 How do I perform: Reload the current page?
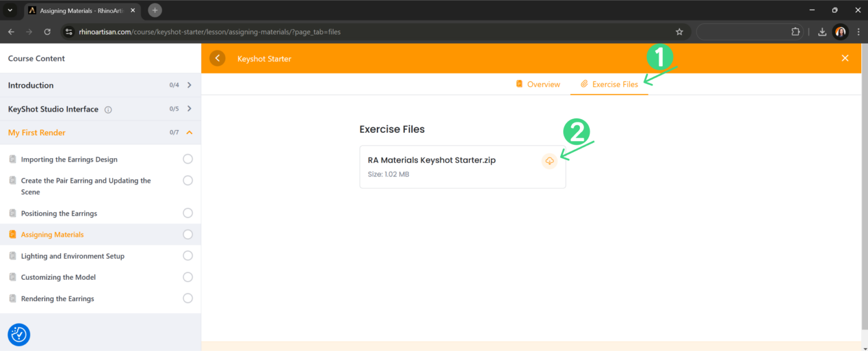point(47,32)
